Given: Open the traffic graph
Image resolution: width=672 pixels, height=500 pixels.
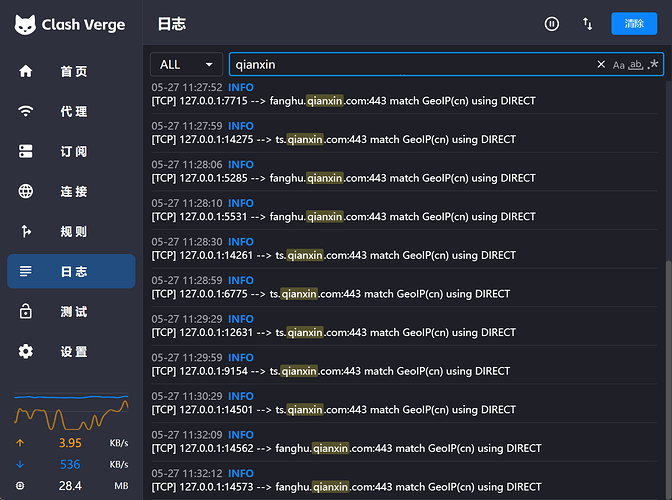Looking at the screenshot, I should pyautogui.click(x=71, y=411).
